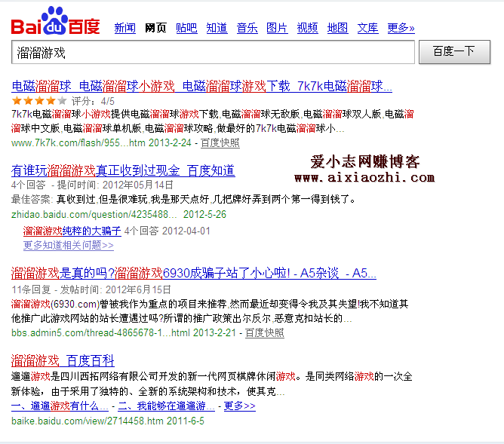Click 11条回复 - 发帖时间 info line
The width and height of the screenshot is (504, 444).
point(91,289)
